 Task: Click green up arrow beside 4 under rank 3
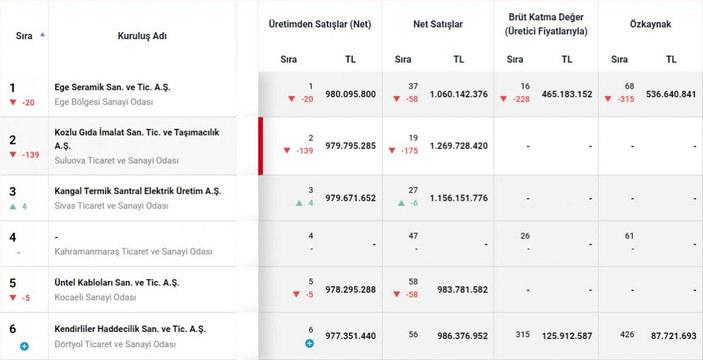click(x=13, y=207)
